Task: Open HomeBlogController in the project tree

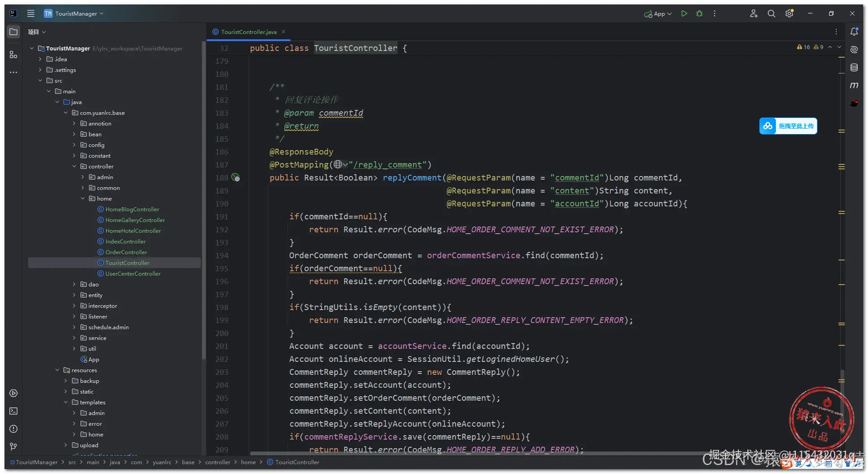Action: coord(132,209)
